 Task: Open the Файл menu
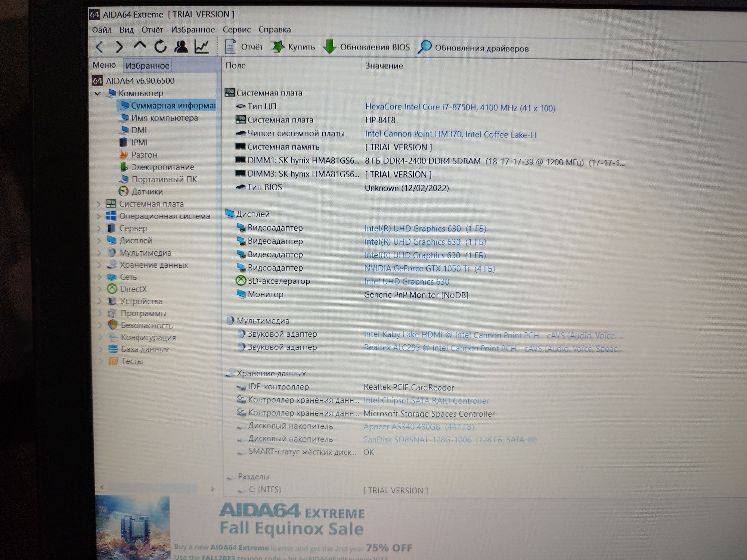coord(102,29)
